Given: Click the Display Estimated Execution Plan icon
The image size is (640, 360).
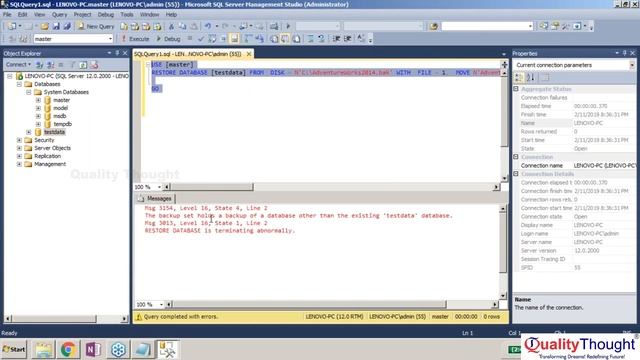Looking at the screenshot, I should [x=212, y=39].
